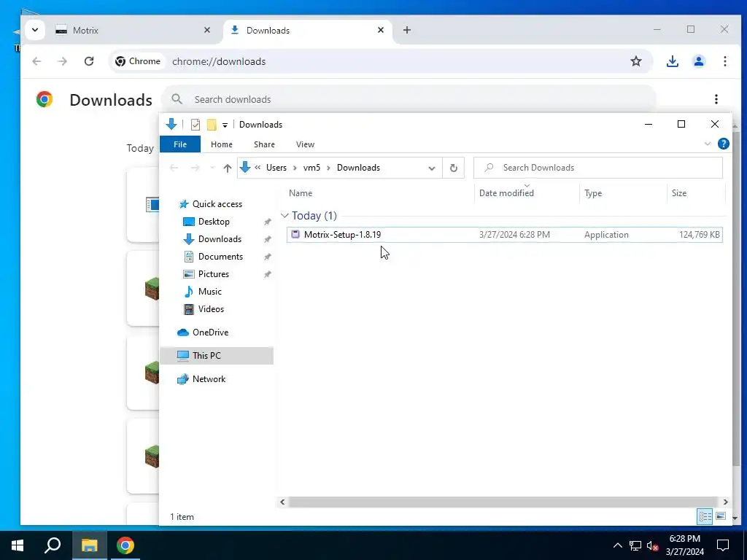This screenshot has height=560, width=747.
Task: Open Explorer Share ribbon tab
Action: (264, 144)
